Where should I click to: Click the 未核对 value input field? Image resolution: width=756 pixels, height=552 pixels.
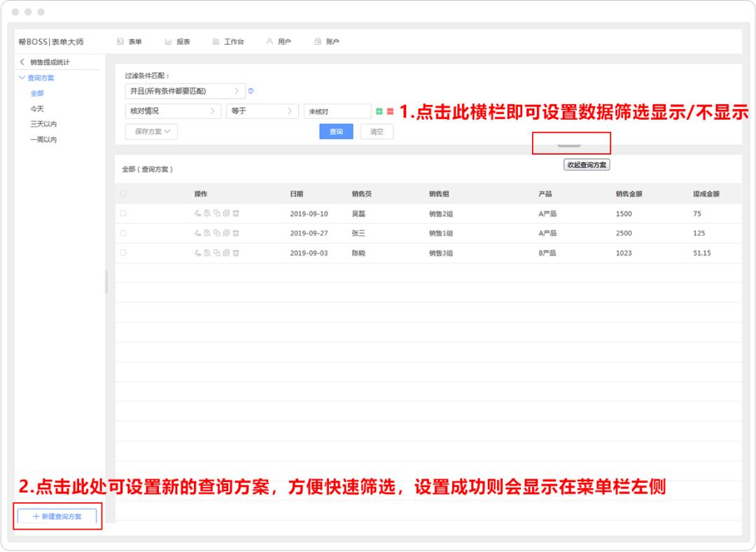336,111
